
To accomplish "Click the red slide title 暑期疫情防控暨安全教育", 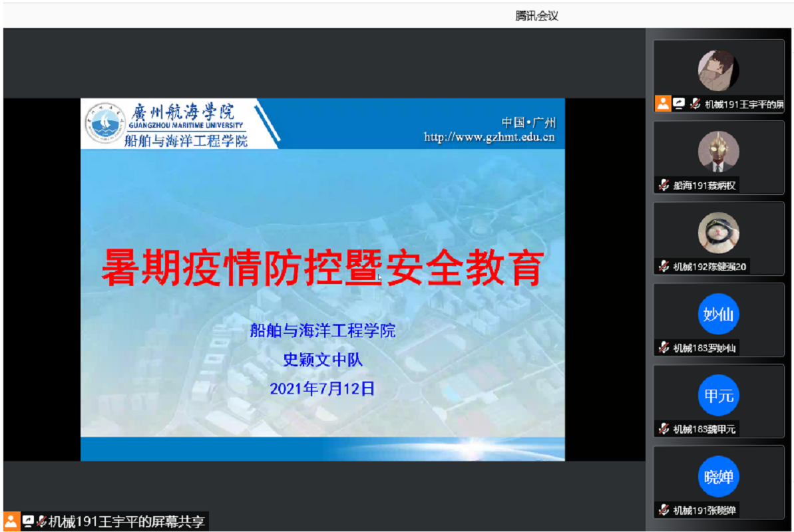I will pos(322,267).
